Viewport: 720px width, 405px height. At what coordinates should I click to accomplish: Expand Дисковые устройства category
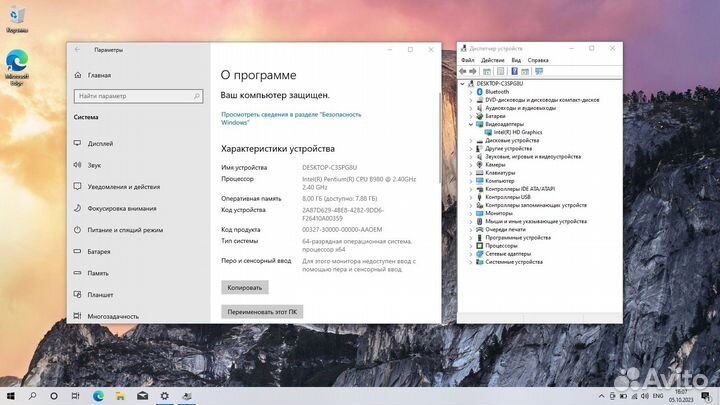click(x=471, y=141)
